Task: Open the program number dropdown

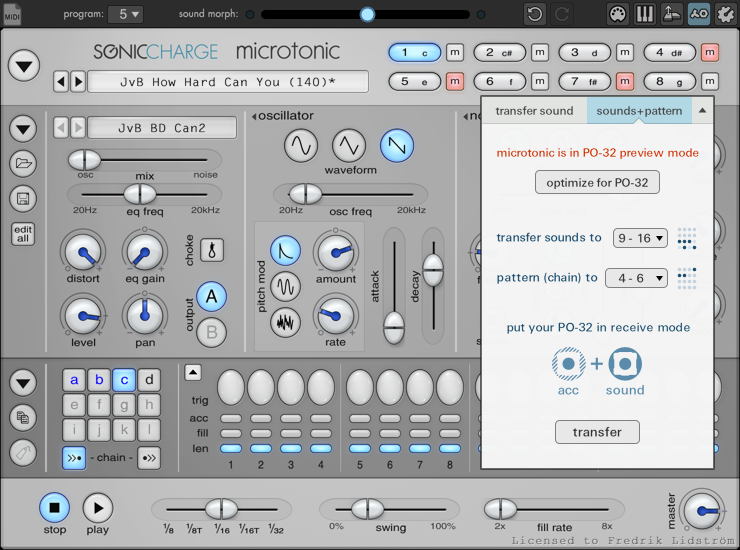Action: click(125, 14)
